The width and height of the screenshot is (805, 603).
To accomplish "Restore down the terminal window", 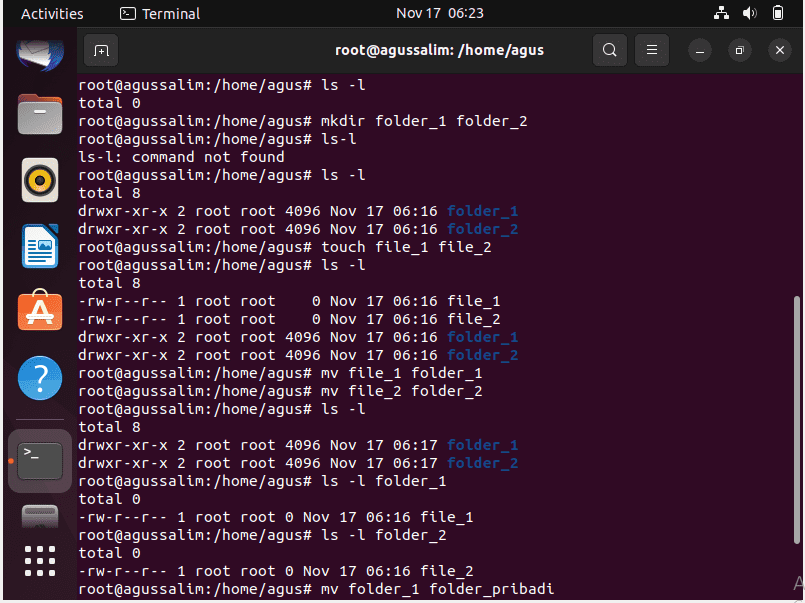I will (x=740, y=50).
